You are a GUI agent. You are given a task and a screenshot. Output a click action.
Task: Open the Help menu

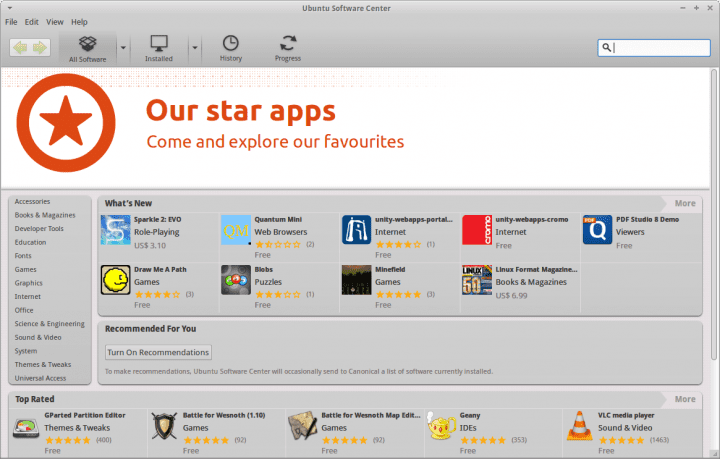tap(79, 22)
